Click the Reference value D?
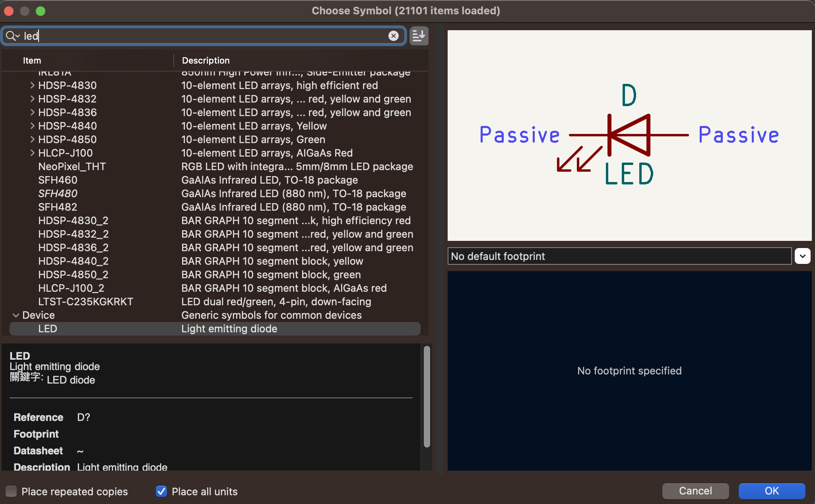This screenshot has height=504, width=815. point(83,417)
